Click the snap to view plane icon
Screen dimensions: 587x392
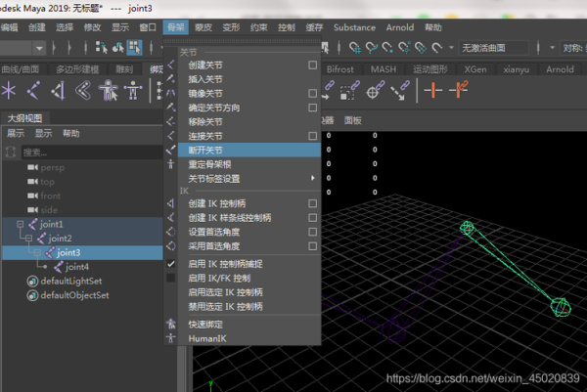[421, 48]
